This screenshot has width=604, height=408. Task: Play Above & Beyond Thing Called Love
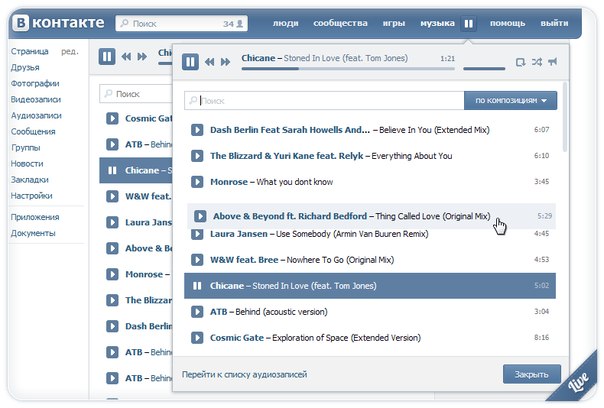[200, 216]
